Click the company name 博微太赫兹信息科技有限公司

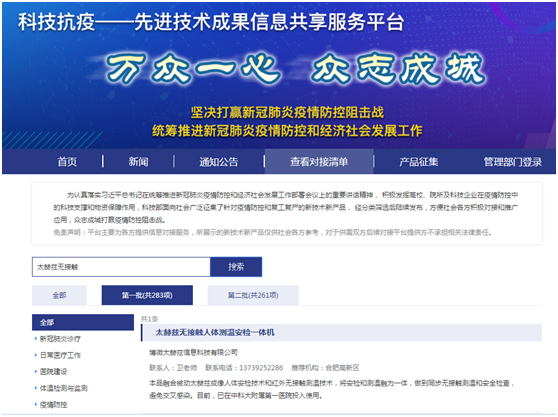193,352
